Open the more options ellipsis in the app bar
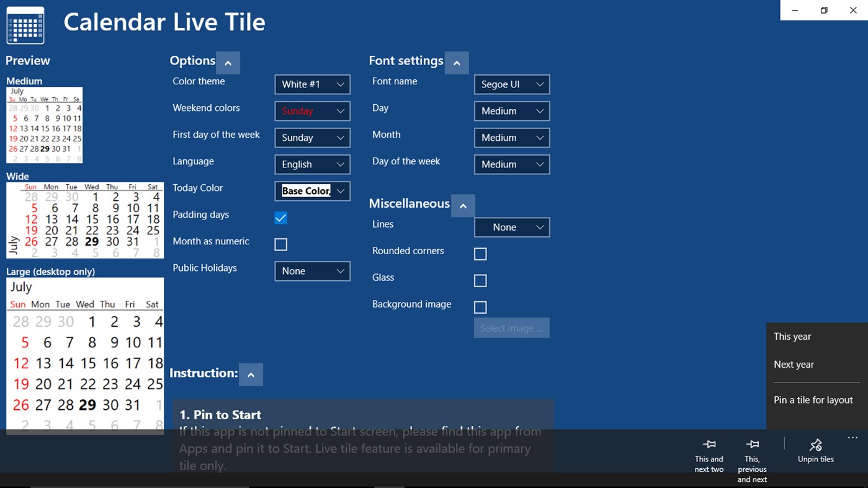868x488 pixels. 852,437
